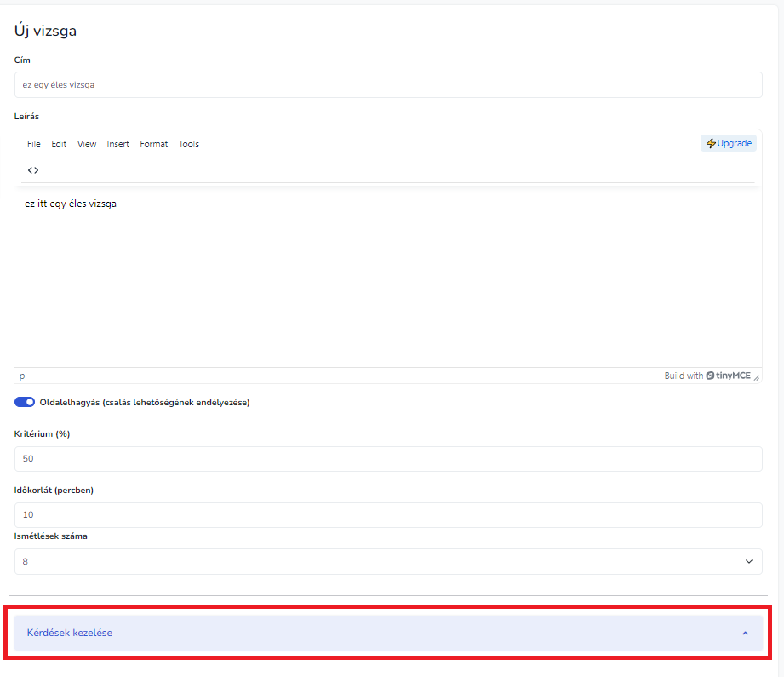
Task: Click the Upgrade lightning button
Action: pos(729,143)
